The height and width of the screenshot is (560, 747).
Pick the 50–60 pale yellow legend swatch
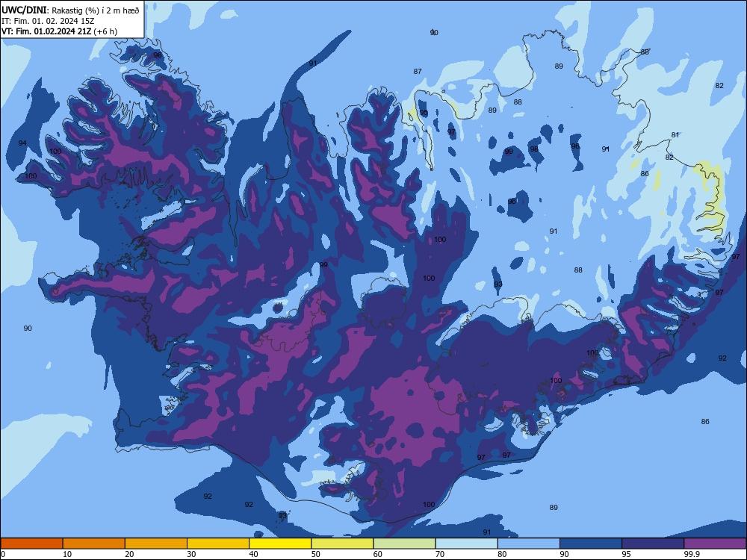pyautogui.click(x=343, y=544)
